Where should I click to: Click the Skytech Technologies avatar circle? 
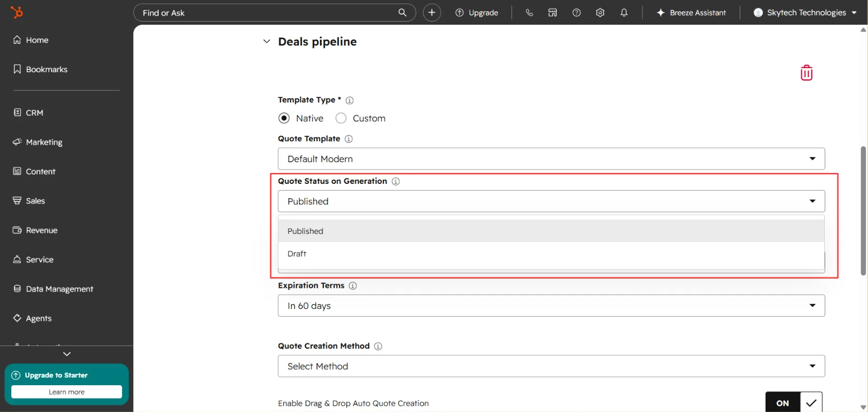[758, 12]
